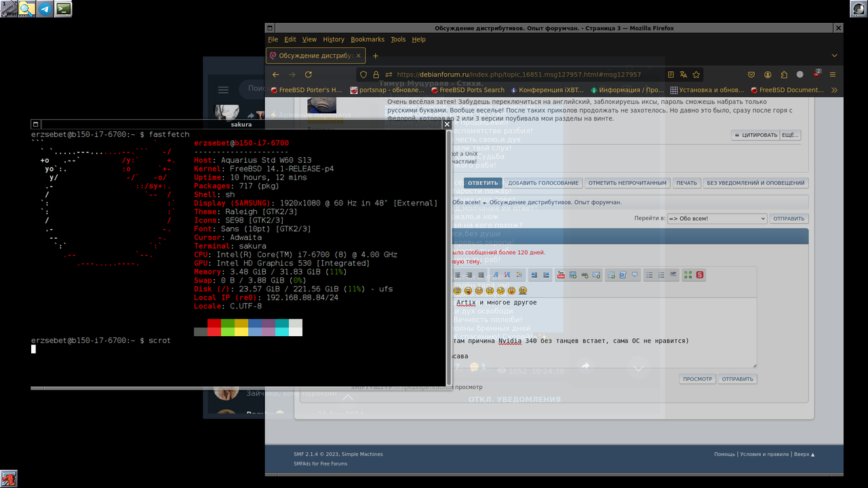Viewport: 868px width, 488px height.
Task: Open the portsnap bookmark
Action: coord(387,89)
